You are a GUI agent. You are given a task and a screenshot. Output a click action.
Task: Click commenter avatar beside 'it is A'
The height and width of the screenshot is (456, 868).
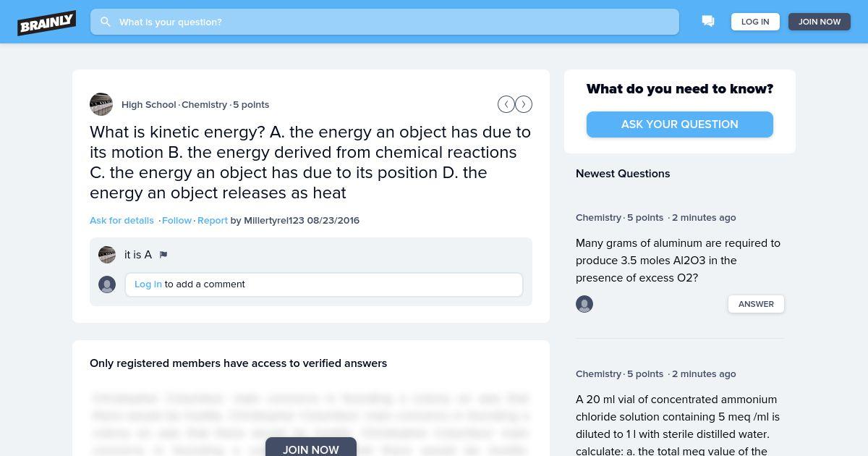tap(107, 255)
